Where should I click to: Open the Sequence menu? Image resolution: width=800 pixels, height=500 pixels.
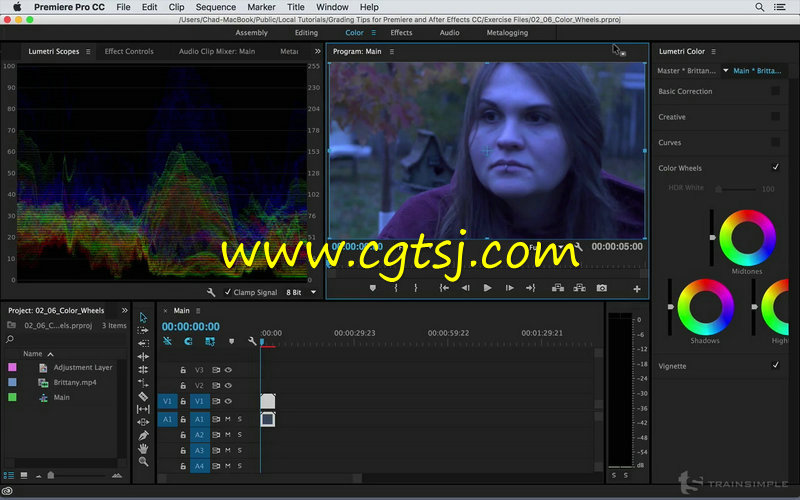tap(216, 7)
